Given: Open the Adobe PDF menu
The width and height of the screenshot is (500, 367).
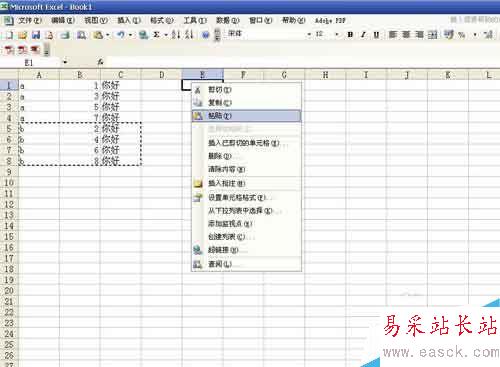Looking at the screenshot, I should (330, 21).
